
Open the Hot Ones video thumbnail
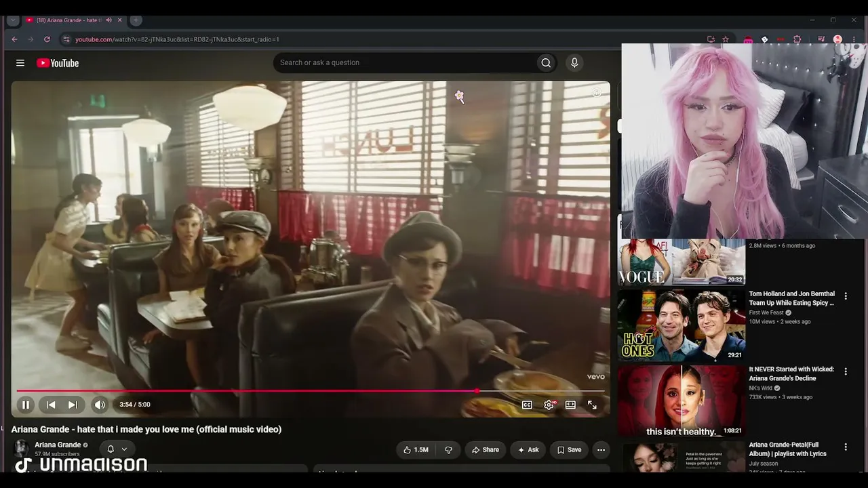tap(682, 325)
